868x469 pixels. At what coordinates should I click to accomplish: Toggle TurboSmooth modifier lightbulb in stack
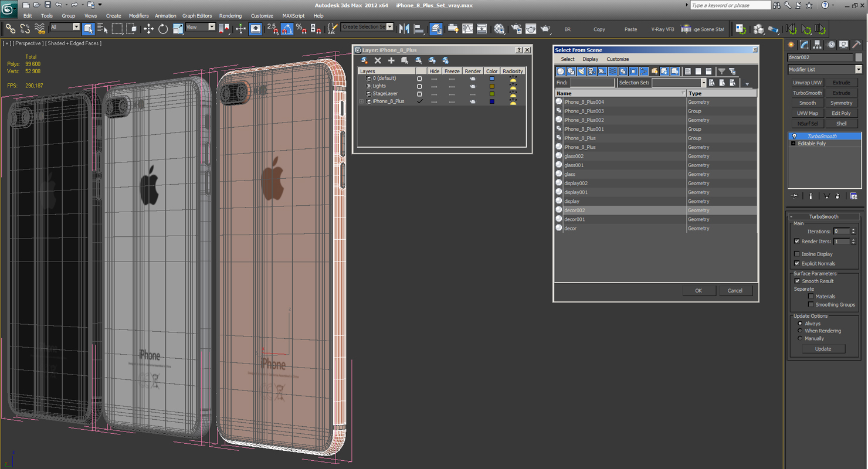794,136
